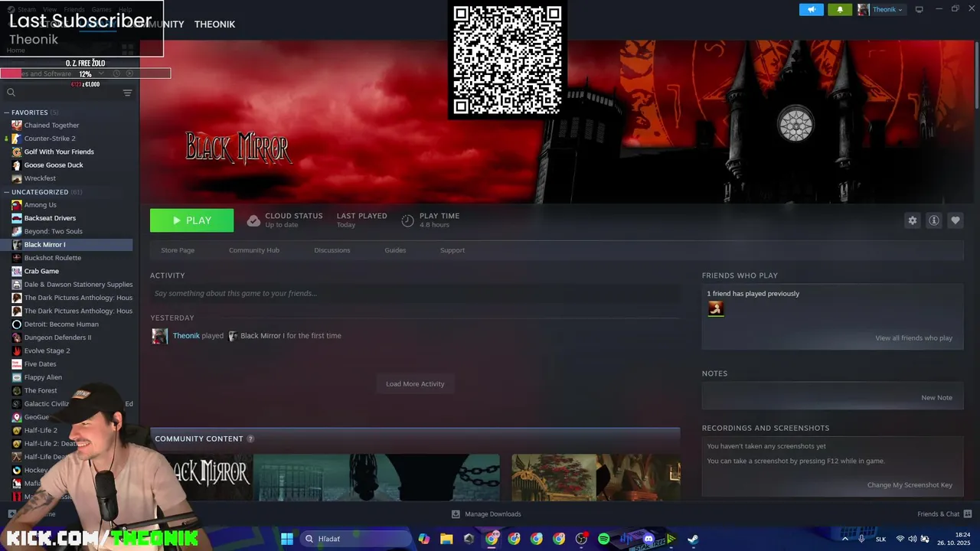
Task: Open Black Mirror I activity link
Action: (x=263, y=336)
